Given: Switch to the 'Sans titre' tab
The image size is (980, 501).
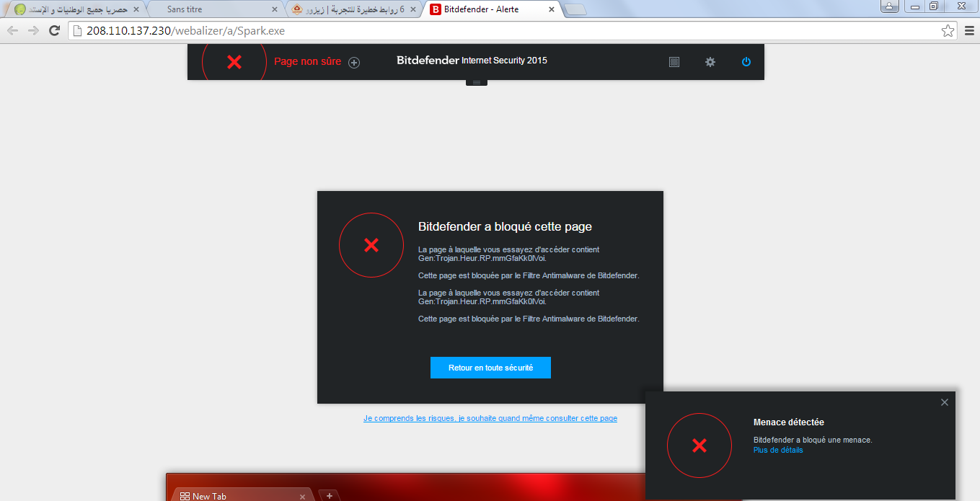Looking at the screenshot, I should click(x=216, y=9).
